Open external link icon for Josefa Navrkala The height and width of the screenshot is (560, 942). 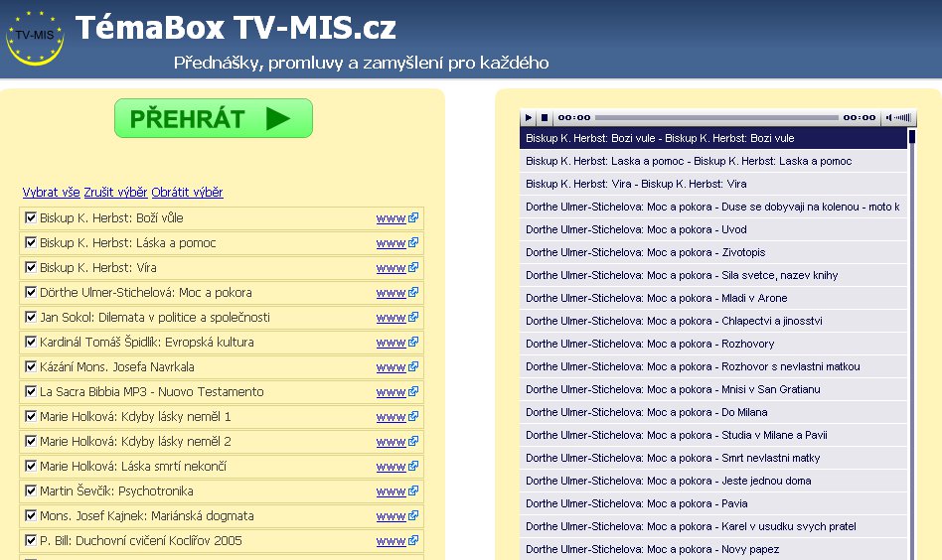click(x=413, y=366)
